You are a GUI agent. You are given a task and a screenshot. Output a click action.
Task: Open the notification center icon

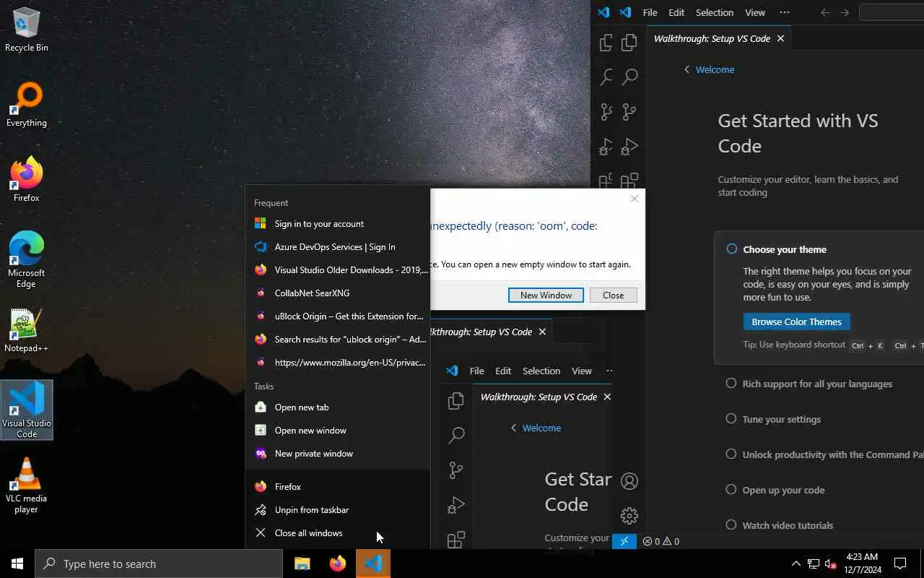(900, 564)
